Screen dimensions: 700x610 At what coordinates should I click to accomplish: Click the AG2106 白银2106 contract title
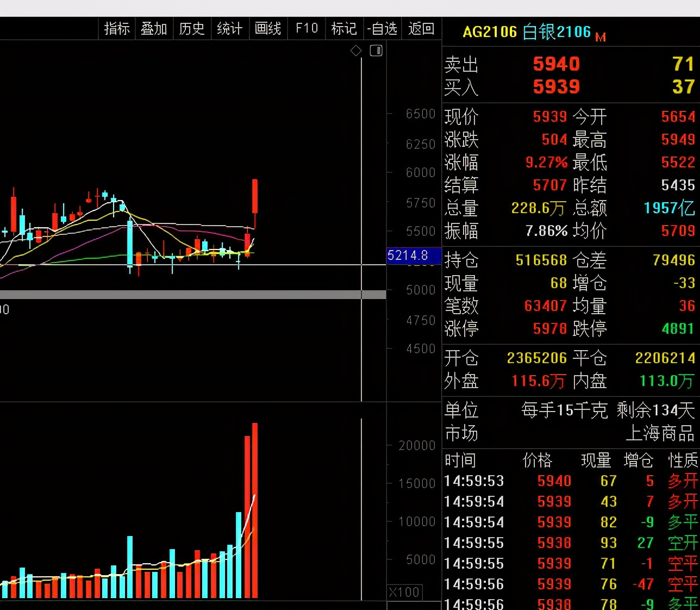click(526, 32)
